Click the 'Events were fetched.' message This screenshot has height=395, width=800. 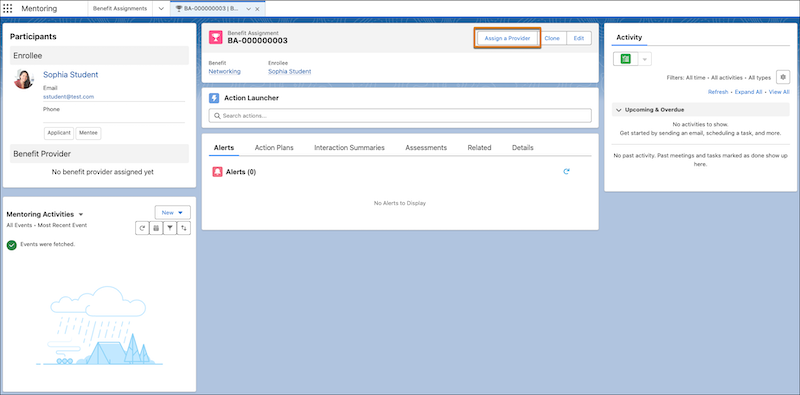(x=47, y=244)
